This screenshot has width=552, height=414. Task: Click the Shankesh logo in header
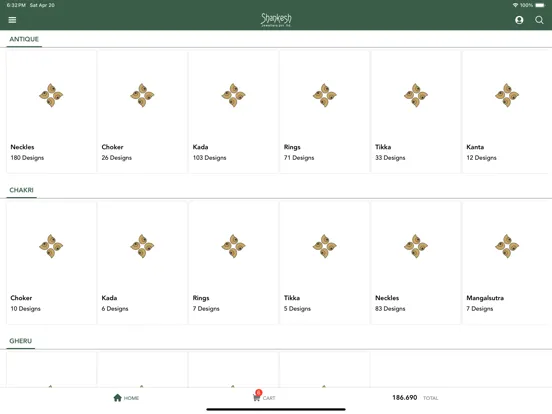coord(276,20)
